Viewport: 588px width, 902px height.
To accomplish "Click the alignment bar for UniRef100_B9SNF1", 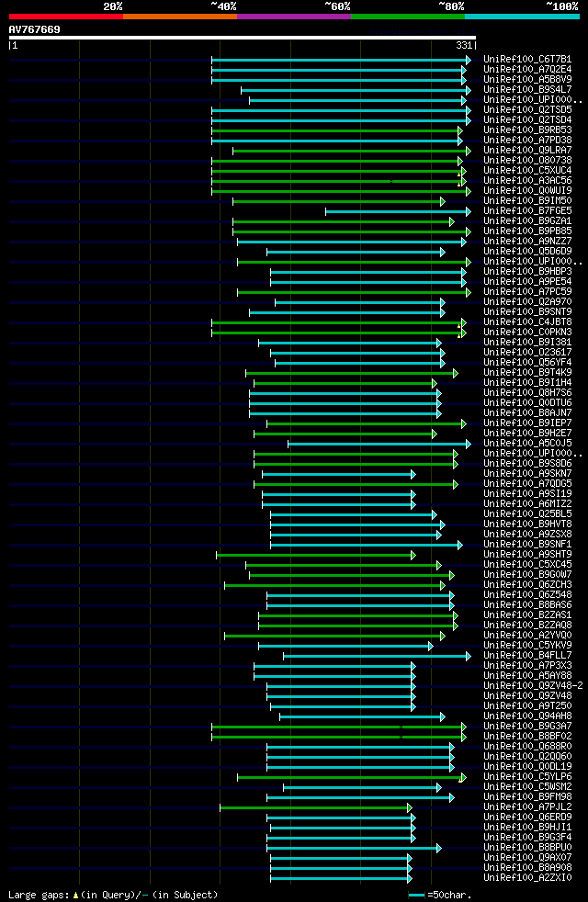I will coord(367,546).
